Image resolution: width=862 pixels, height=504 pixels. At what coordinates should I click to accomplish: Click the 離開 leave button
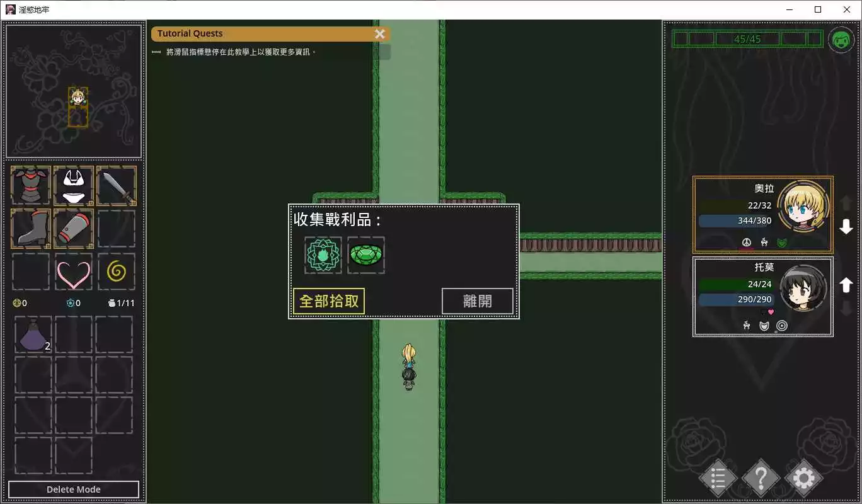point(477,301)
